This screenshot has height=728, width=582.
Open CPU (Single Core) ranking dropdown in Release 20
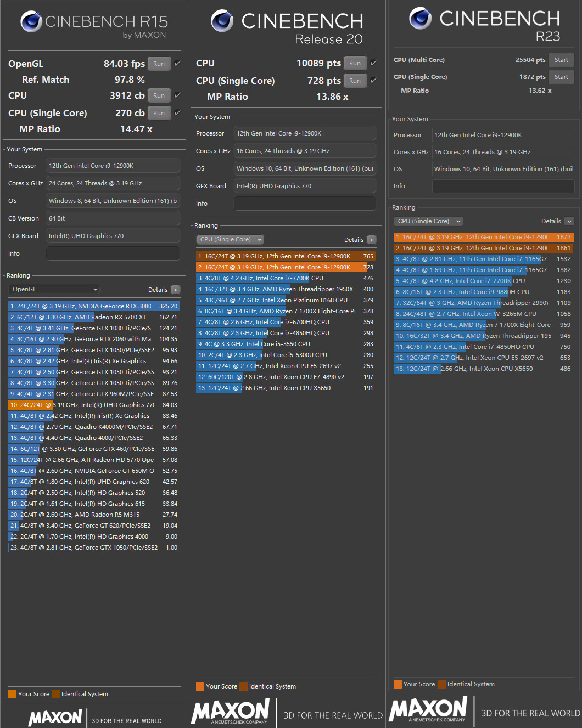[231, 239]
